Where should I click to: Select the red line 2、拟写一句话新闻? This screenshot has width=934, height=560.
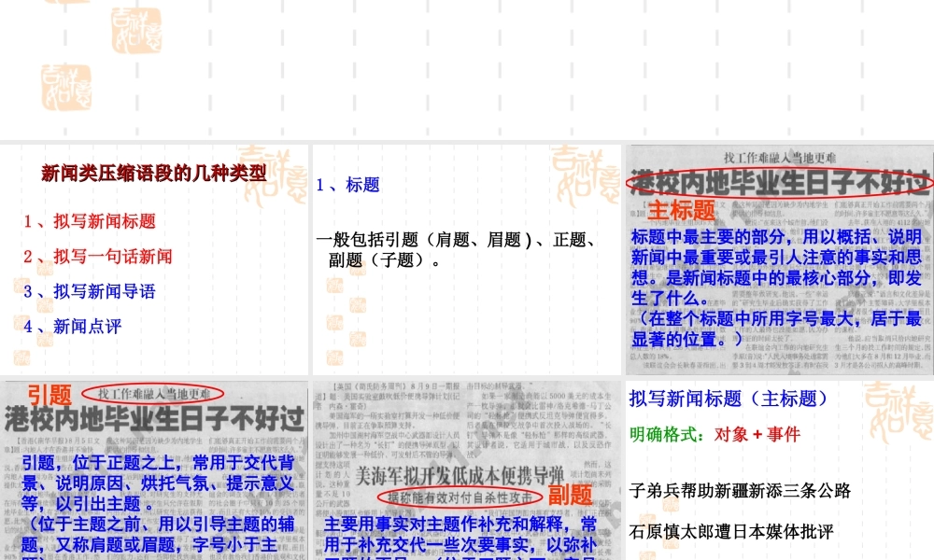pos(98,257)
